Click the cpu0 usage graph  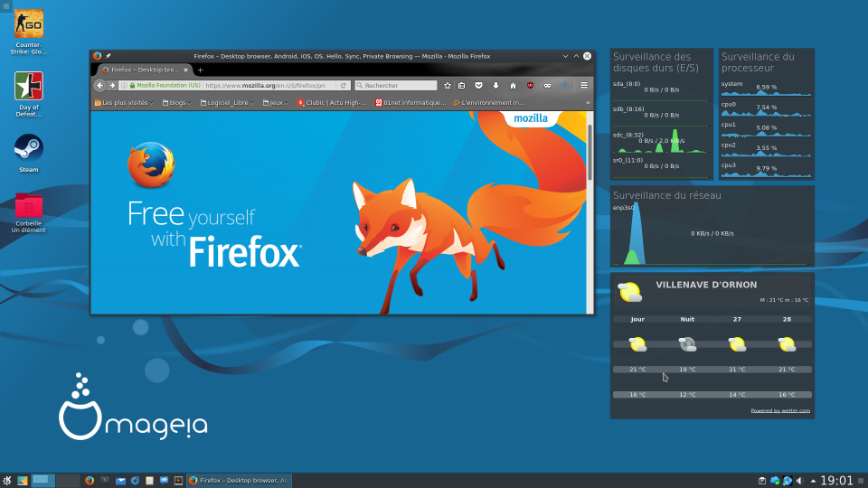[766, 109]
